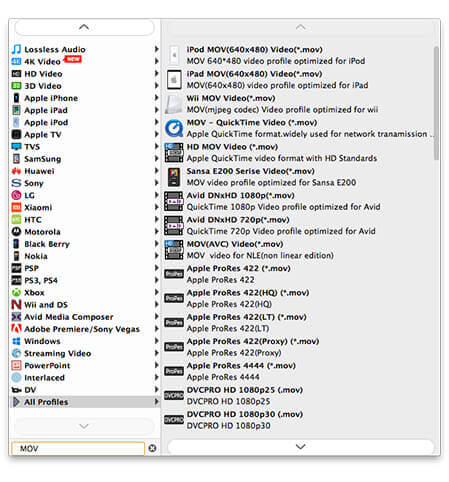Click the 3D Video category icon
The height and width of the screenshot is (482, 449).
(16, 86)
